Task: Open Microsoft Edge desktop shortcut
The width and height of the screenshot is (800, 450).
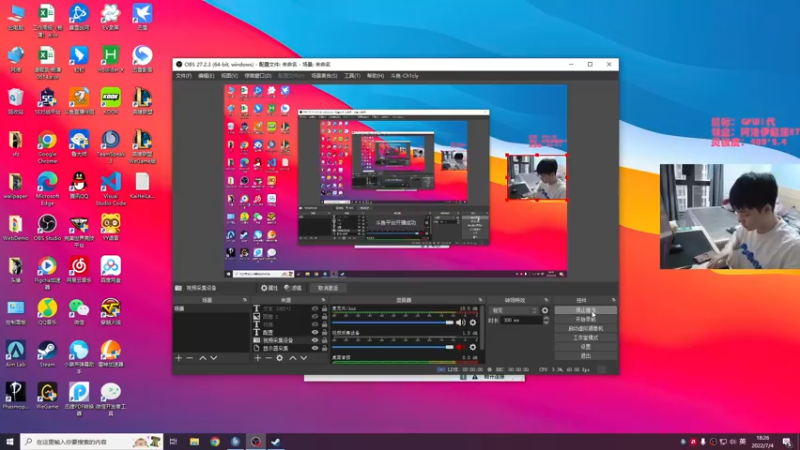Action: (47, 189)
